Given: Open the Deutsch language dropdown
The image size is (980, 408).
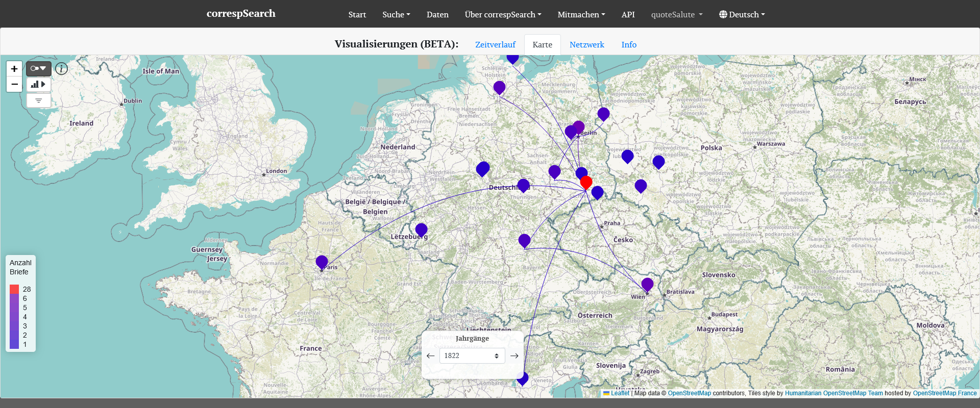Looking at the screenshot, I should (742, 14).
